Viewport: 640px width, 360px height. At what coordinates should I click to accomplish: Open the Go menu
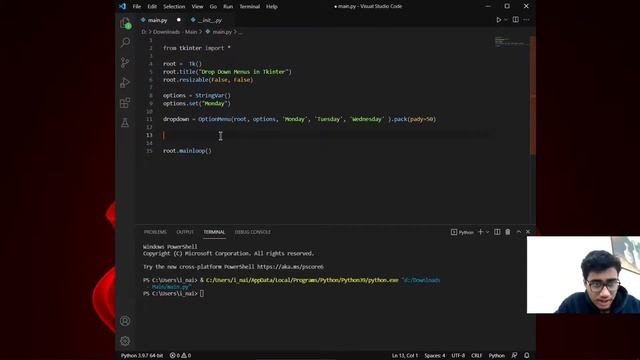tap(213, 7)
